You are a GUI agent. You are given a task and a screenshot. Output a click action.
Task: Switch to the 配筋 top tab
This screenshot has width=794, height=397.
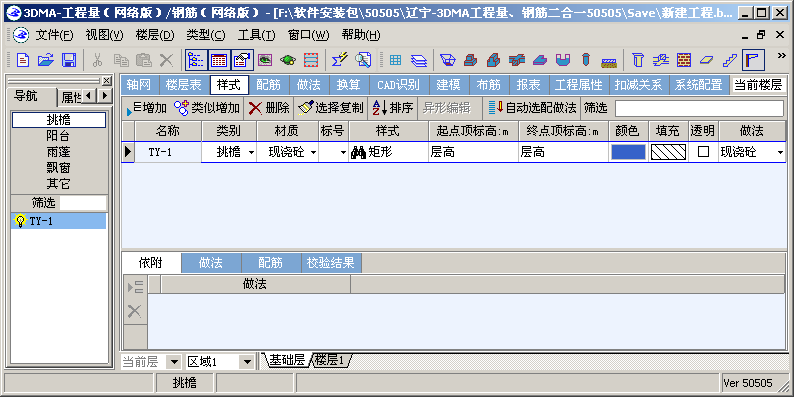pyautogui.click(x=268, y=85)
